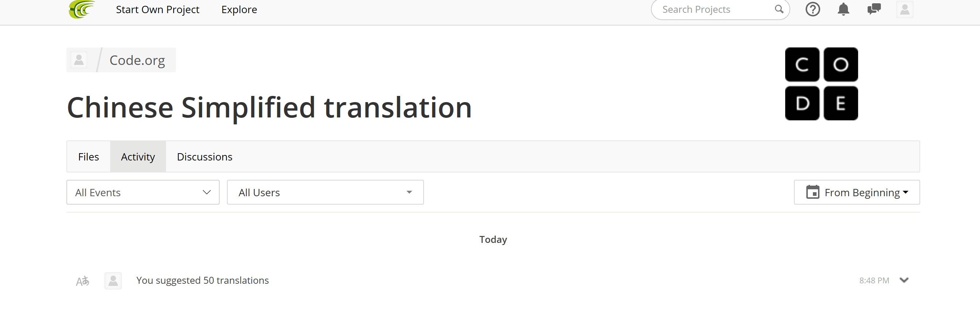This screenshot has width=980, height=310.
Task: Click the search magnifier icon
Action: [779, 9]
